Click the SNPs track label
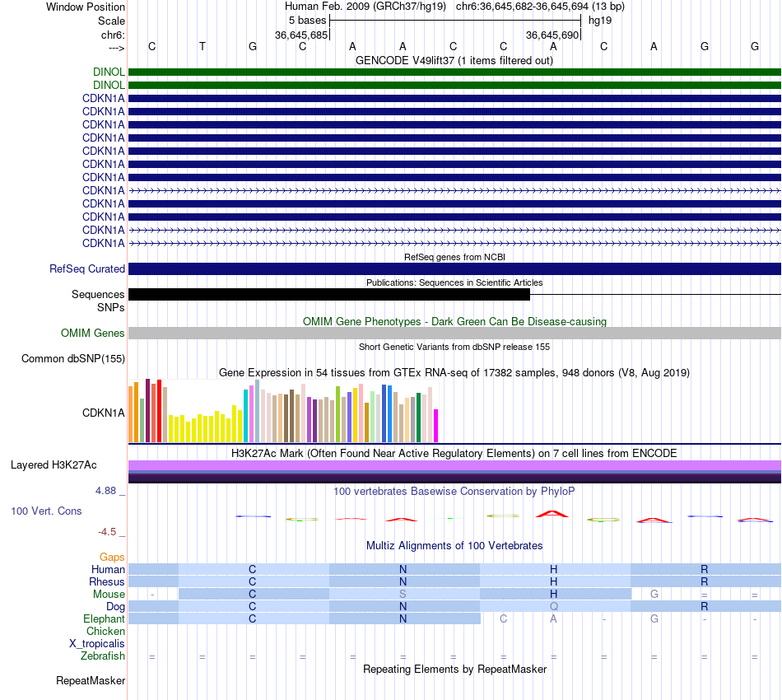Screen dimensions: 782x700 (x=111, y=307)
